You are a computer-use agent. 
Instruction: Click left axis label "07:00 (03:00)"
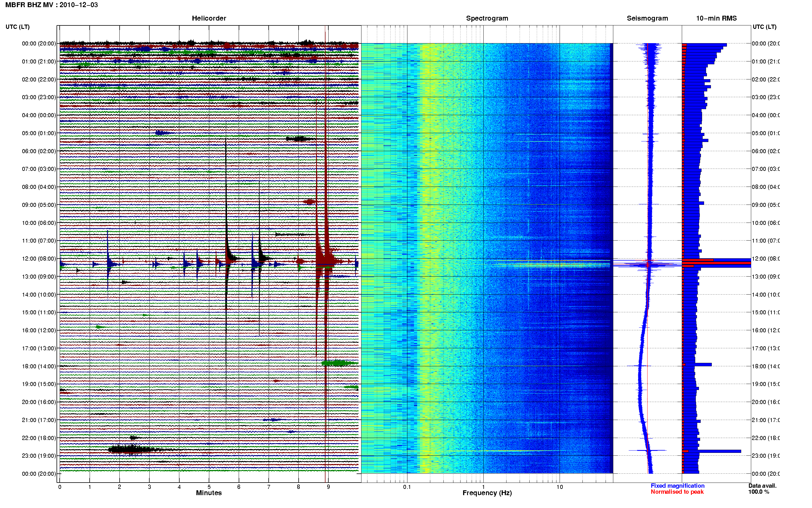point(39,169)
